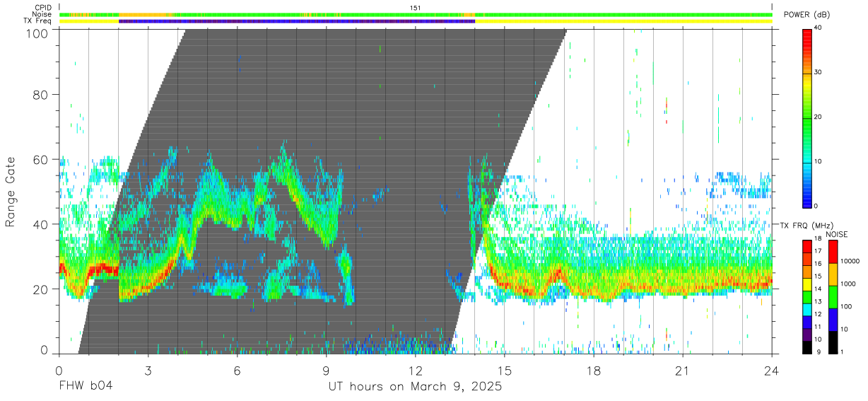
Task: Click the CPID label at top left
Action: point(43,8)
